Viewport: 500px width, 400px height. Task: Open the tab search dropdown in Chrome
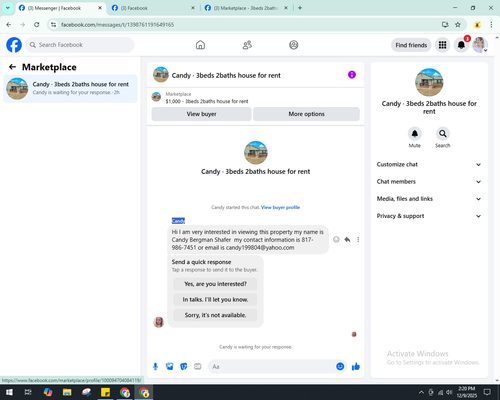(7, 8)
